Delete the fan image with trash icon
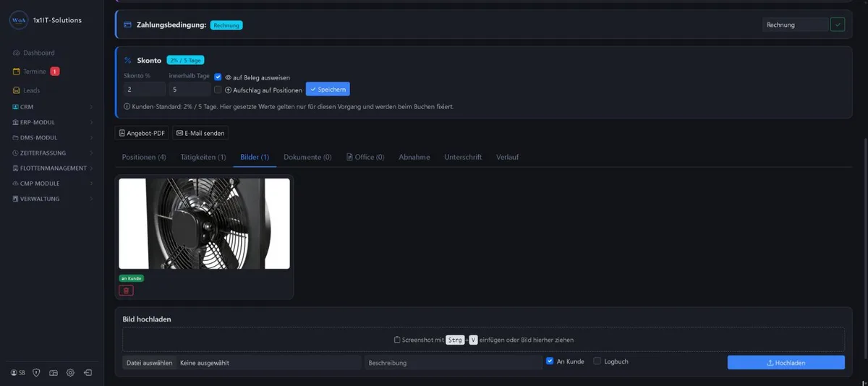The height and width of the screenshot is (386, 868). [126, 291]
